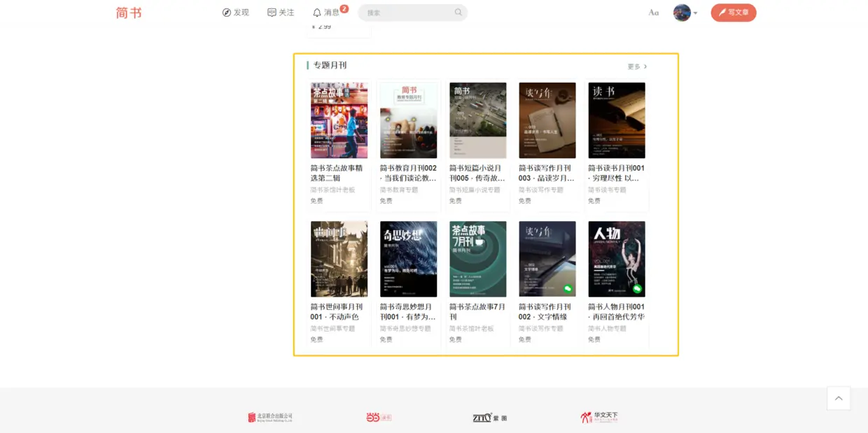Viewport: 868px width, 433px height.
Task: Click the cover of 简书茶点故事精选第二辑
Action: click(339, 120)
